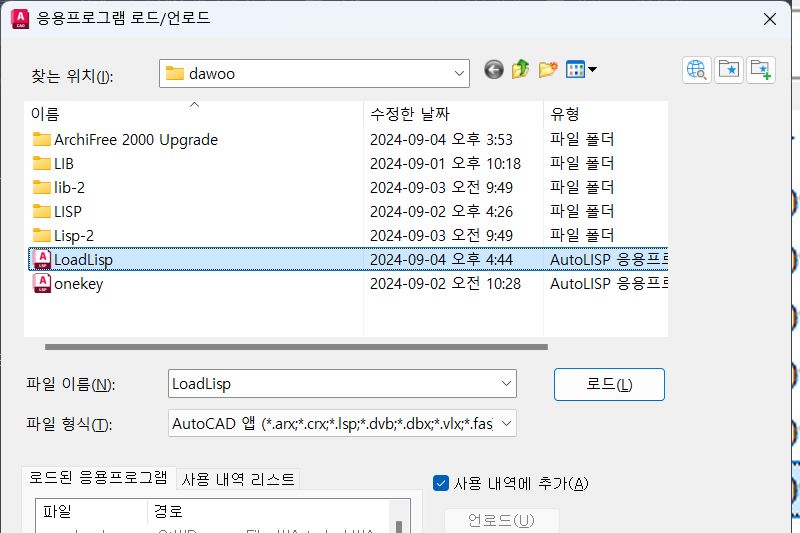This screenshot has height=533, width=800.
Task: Expand the file type combo box arrow
Action: [x=506, y=423]
